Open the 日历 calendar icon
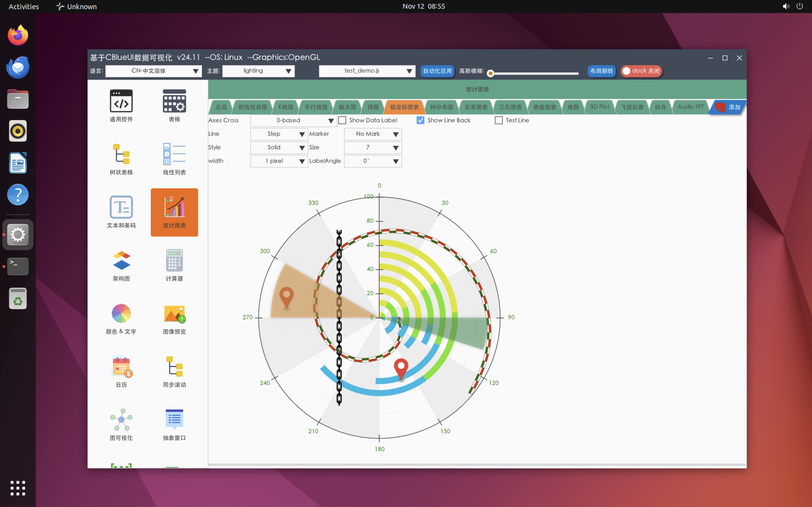Viewport: 812px width, 507px height. (121, 367)
